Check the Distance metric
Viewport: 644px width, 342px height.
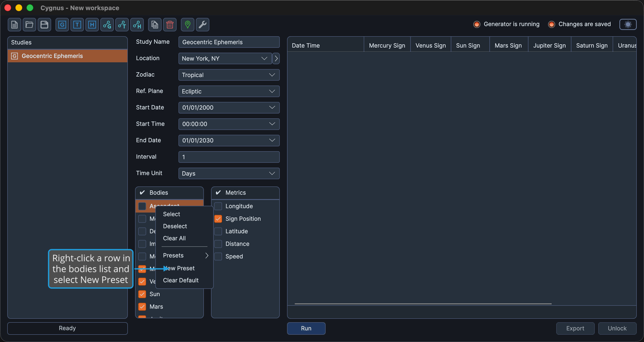point(218,244)
